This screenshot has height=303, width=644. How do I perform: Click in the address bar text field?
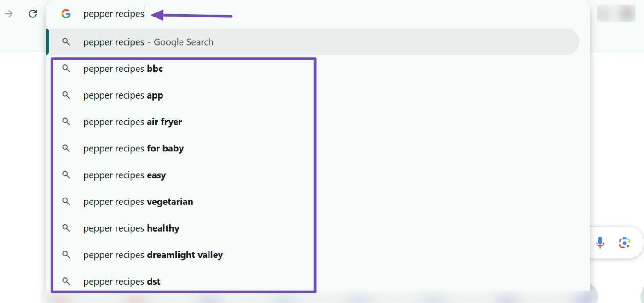coord(322,14)
